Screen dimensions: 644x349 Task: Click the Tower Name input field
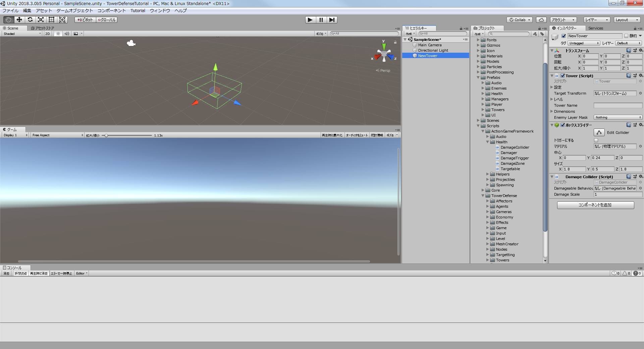(x=618, y=105)
